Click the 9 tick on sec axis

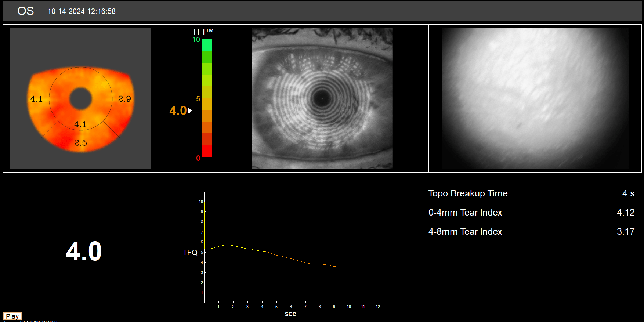tap(334, 307)
